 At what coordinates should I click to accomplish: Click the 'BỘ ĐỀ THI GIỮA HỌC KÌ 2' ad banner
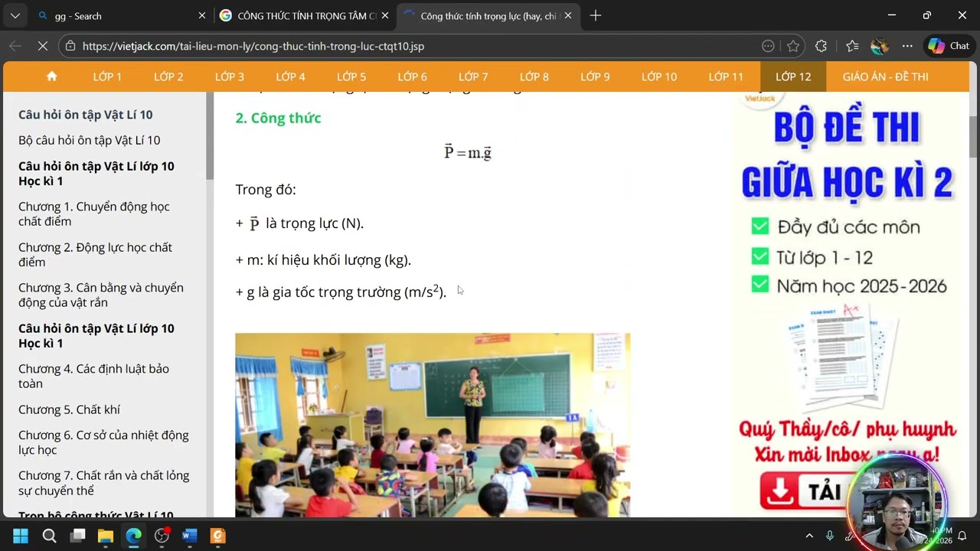pos(847,305)
